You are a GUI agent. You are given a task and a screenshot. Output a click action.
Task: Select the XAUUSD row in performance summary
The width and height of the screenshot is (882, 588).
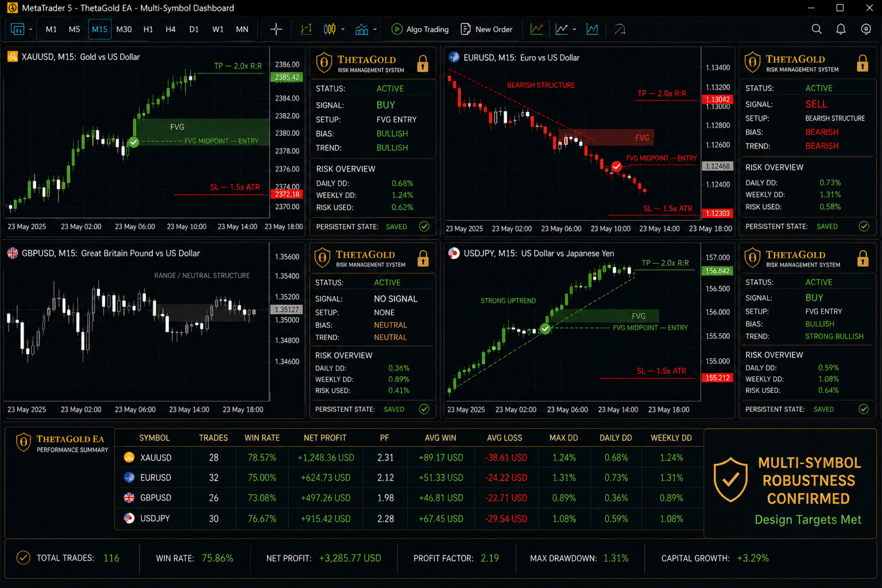coord(409,458)
